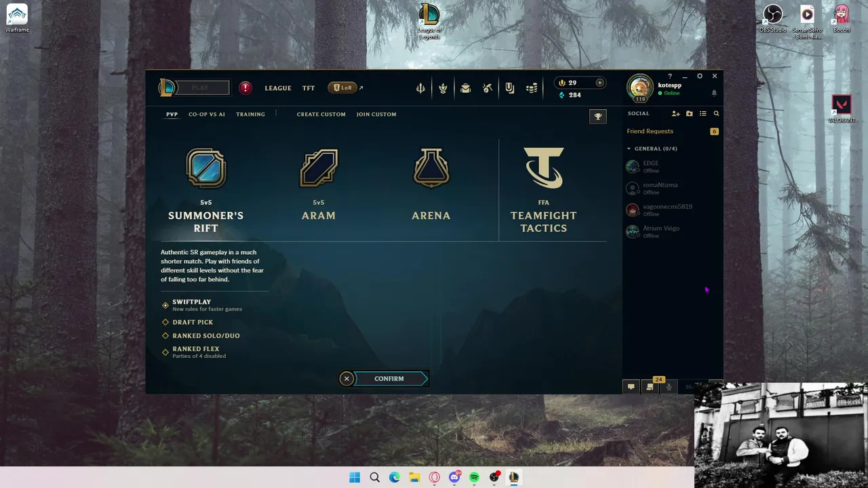Click the X cancel button beside Confirm

pos(347,379)
